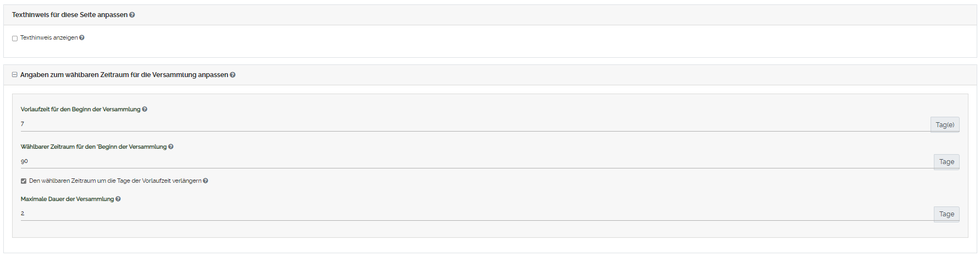980x256 pixels.
Task: Show help for 'Maximale Dauer der Versammlung'
Action: tap(118, 199)
